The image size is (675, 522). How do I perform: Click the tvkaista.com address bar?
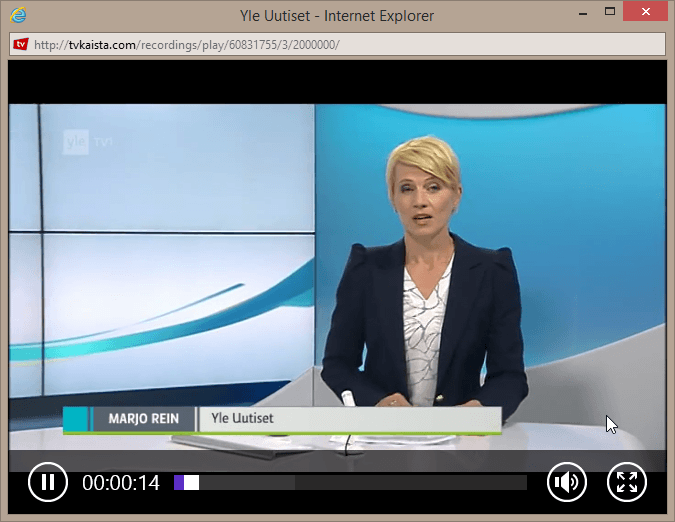coord(337,44)
